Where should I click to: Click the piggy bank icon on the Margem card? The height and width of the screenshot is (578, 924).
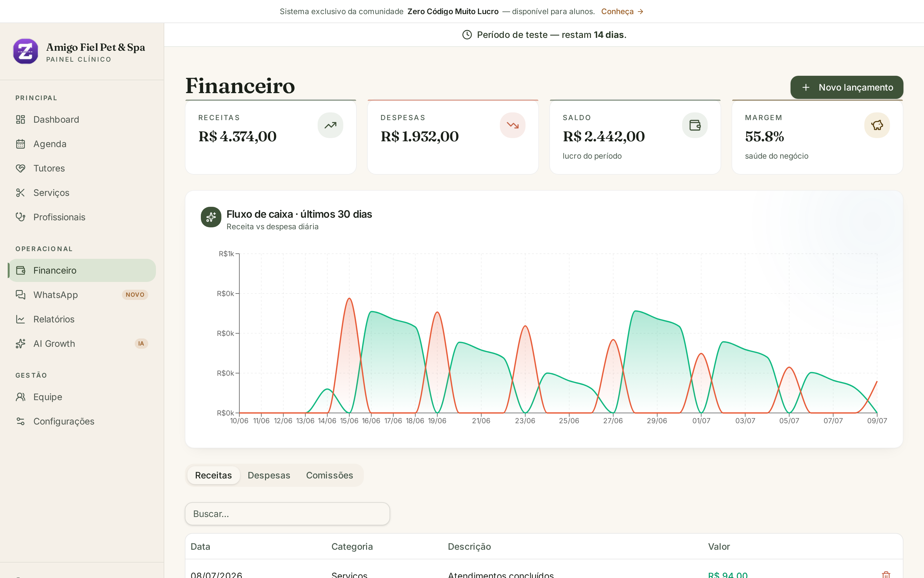(877, 125)
